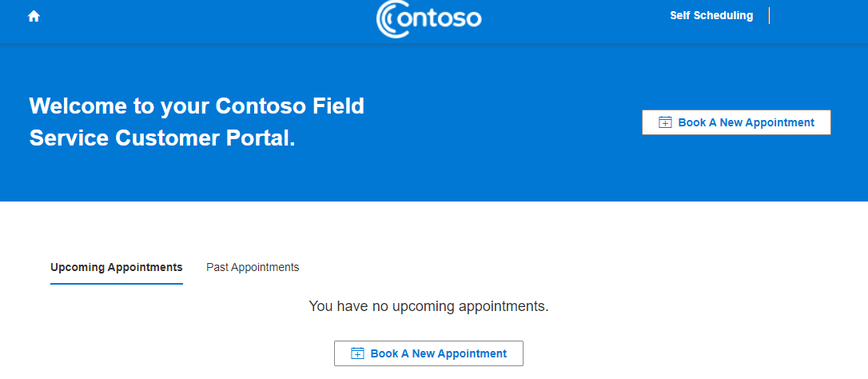Viewport: 868px width, 379px height.
Task: Click the "Welcome to your Contoso Field" heading line
Action: (x=197, y=106)
